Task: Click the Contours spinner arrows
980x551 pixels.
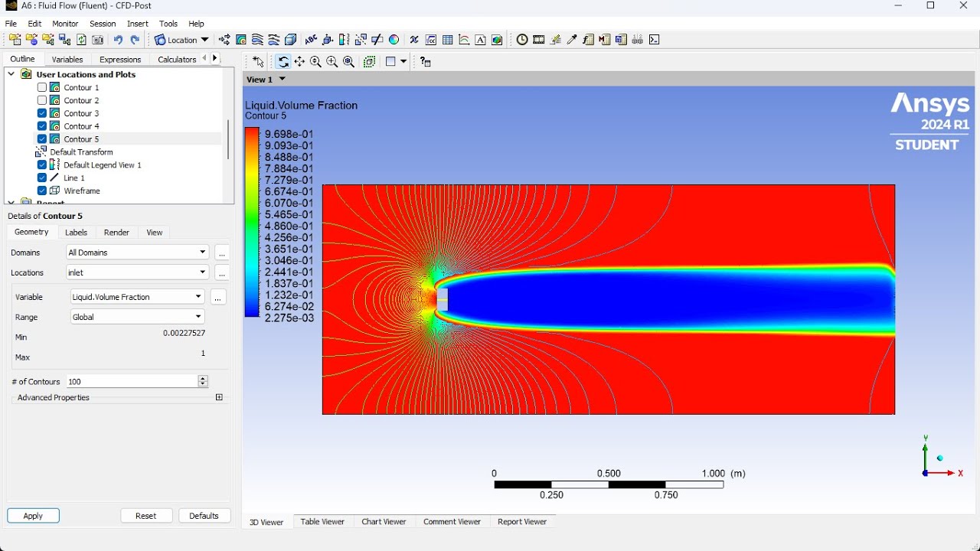Action: click(203, 381)
